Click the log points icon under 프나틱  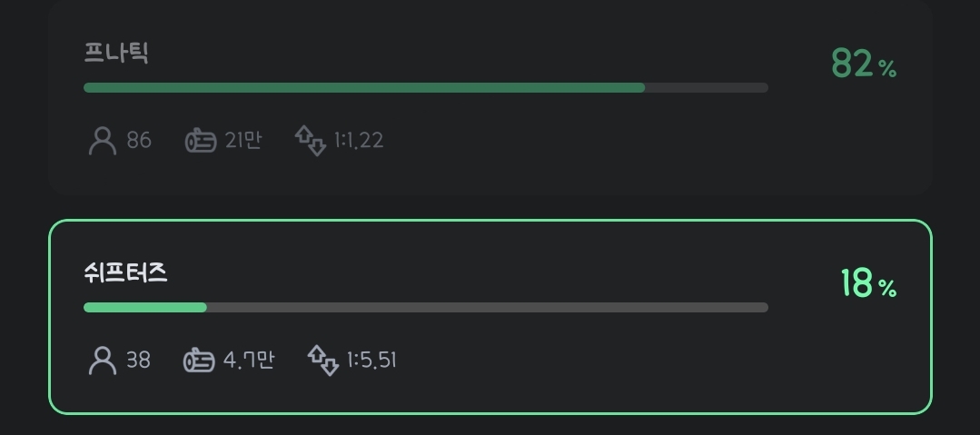pos(201,141)
